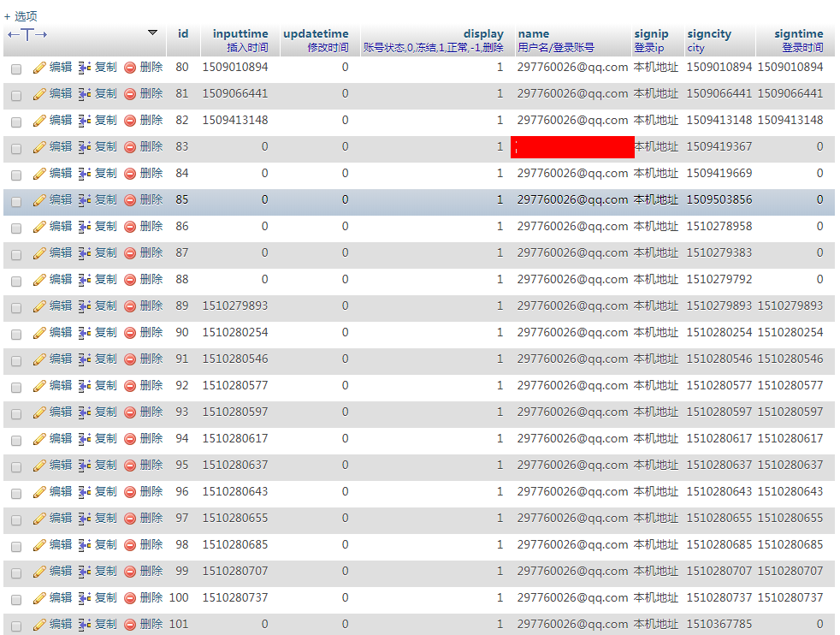
Task: Sort by the id column header
Action: pos(183,33)
